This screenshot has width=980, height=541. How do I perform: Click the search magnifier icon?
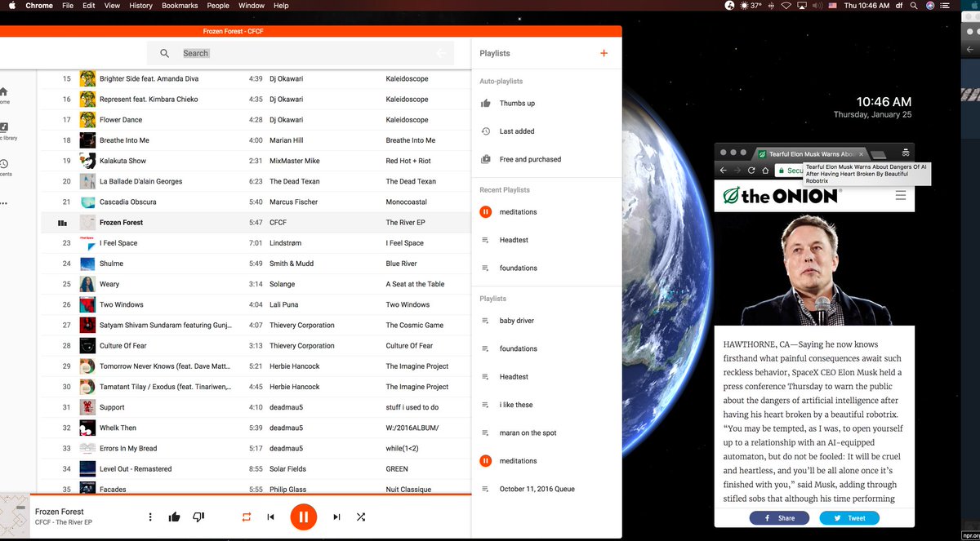164,53
